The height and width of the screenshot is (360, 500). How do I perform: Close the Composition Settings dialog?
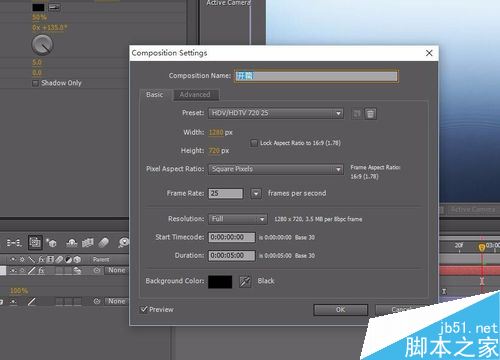point(429,53)
